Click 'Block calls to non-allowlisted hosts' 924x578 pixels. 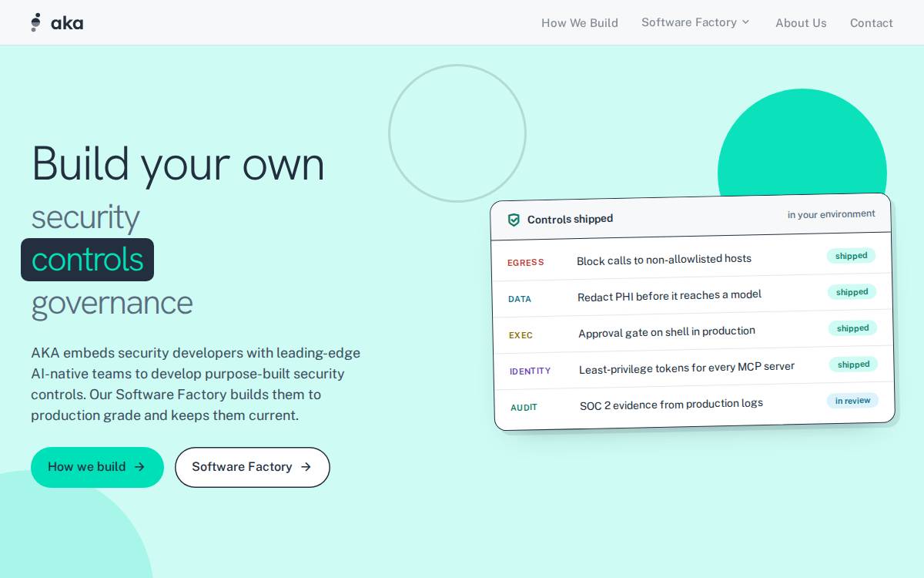[x=664, y=260]
